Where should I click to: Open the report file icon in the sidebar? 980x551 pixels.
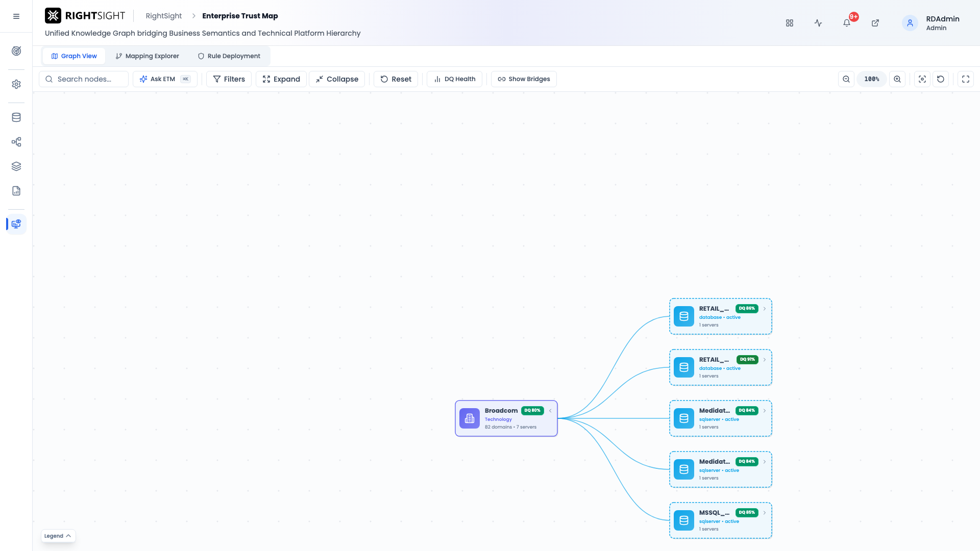[x=16, y=191]
